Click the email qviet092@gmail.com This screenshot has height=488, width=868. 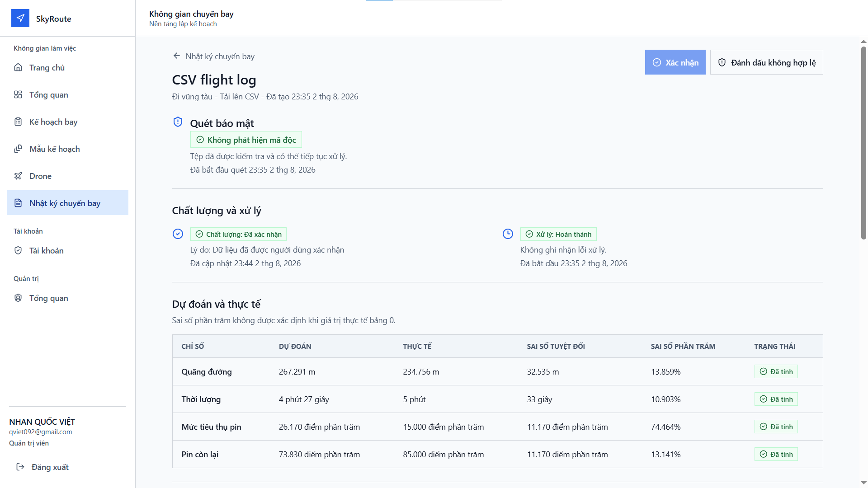click(41, 432)
